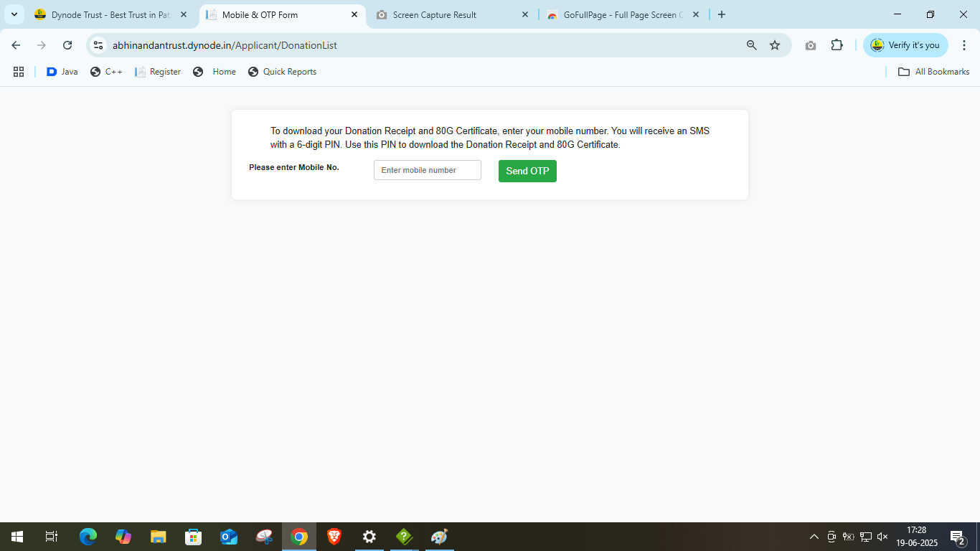The width and height of the screenshot is (980, 551).
Task: Open the apps grid in bookmarks bar
Action: (19, 72)
